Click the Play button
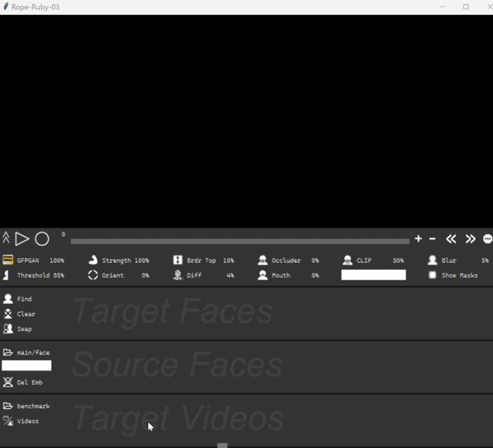 coord(22,239)
